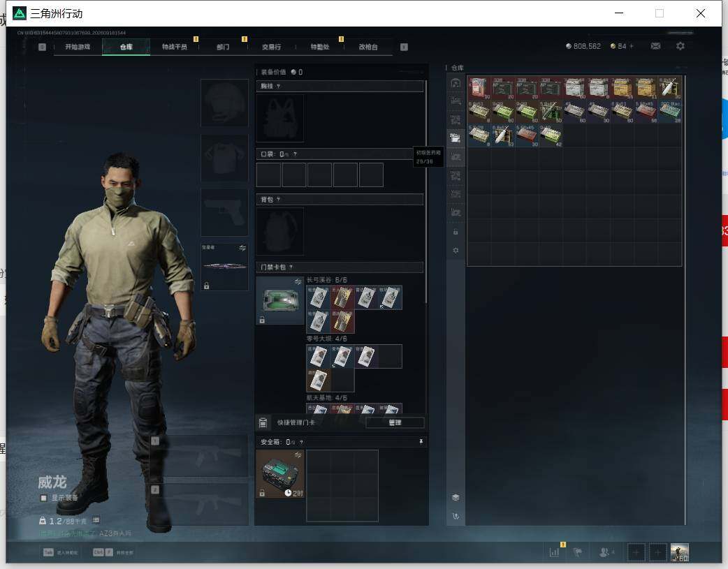This screenshot has height=569, width=728.
Task: Select the 5.56x45 red ammo stack of 30
Action: [x=527, y=135]
